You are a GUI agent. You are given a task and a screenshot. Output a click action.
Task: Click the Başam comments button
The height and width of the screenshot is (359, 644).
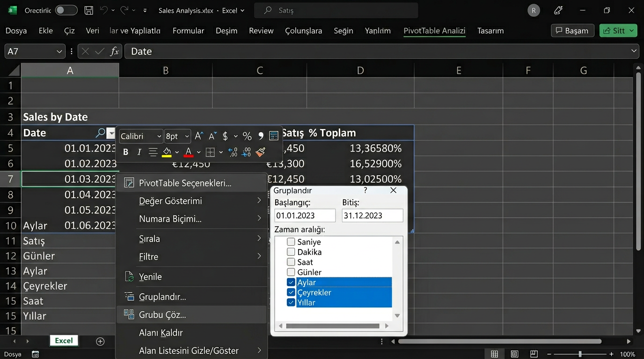point(572,31)
